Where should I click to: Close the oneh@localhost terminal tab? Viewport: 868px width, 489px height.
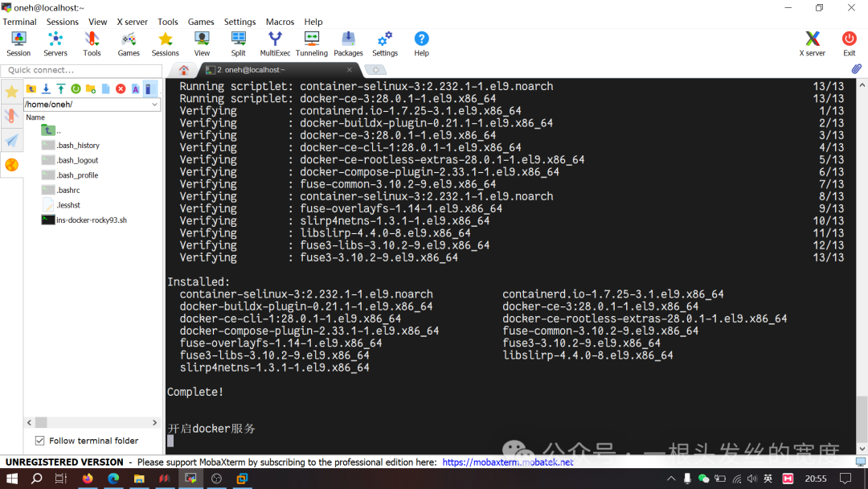pos(350,70)
